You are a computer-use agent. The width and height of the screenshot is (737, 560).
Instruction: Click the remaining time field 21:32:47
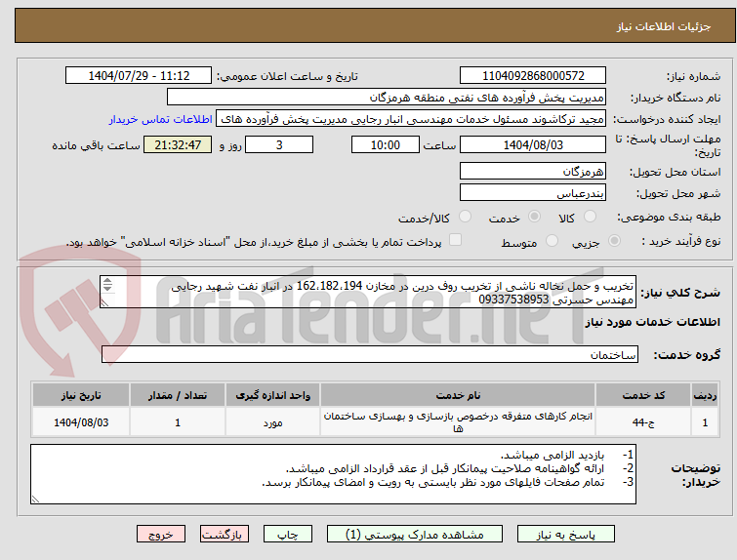(178, 144)
